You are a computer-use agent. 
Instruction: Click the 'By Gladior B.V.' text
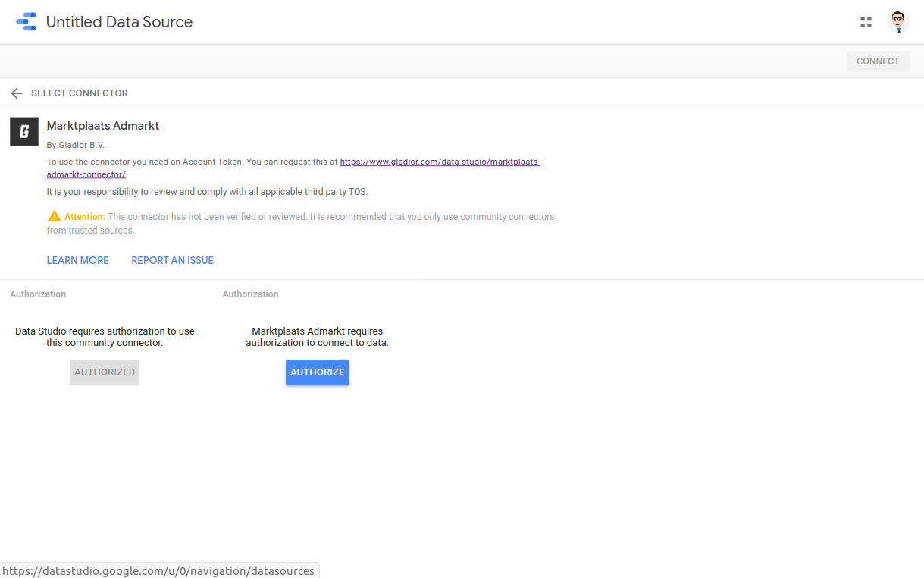click(x=76, y=145)
